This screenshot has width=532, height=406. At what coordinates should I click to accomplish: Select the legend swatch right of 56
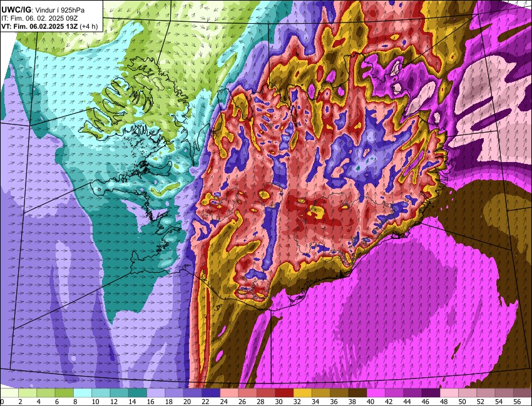point(523,393)
